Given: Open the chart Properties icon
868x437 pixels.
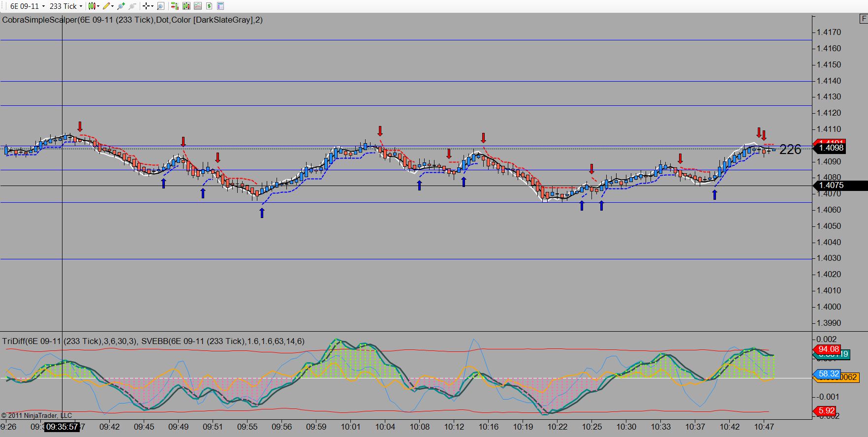Looking at the screenshot, I should pyautogui.click(x=220, y=6).
